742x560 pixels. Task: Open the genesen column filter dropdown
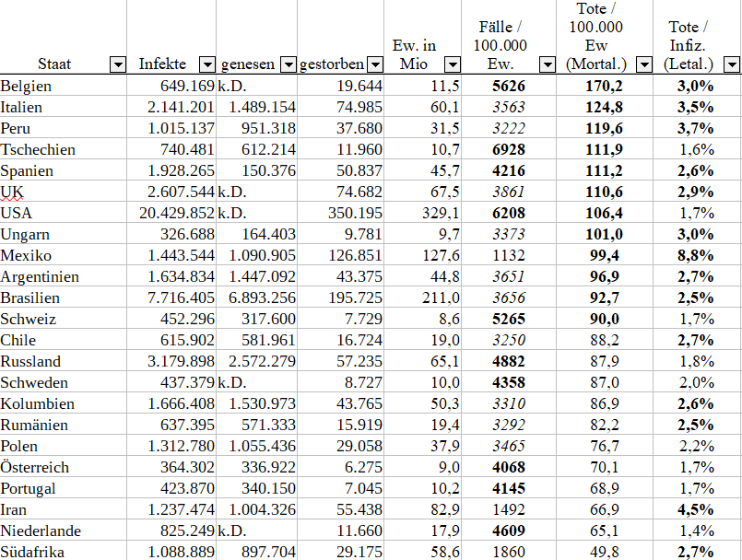click(x=289, y=64)
